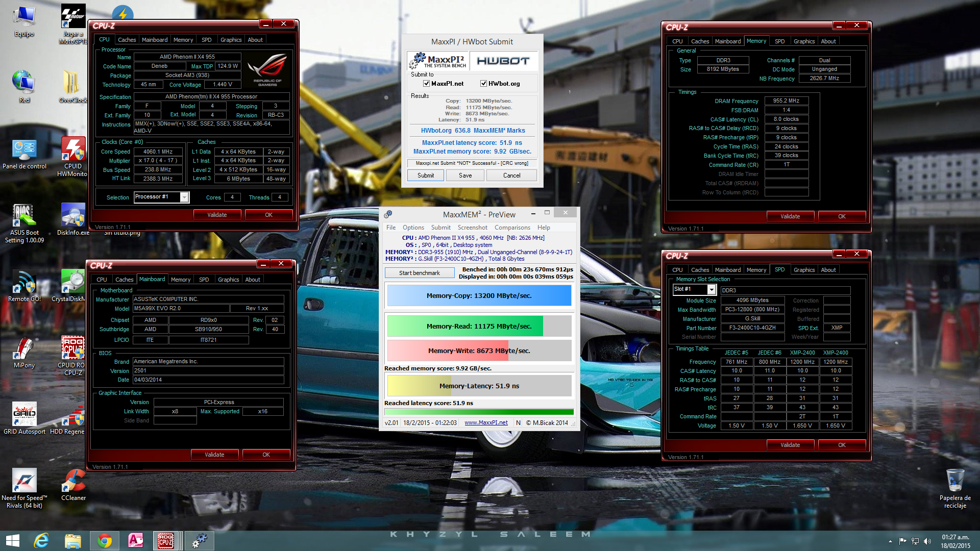Viewport: 980px width, 551px height.
Task: Switch to ROG CPU-Z taskbar icon
Action: 165,541
